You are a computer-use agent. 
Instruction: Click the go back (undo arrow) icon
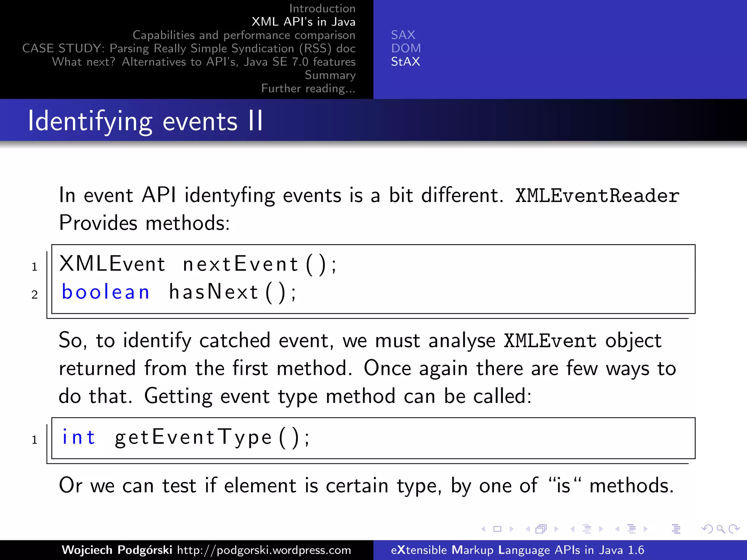707,529
